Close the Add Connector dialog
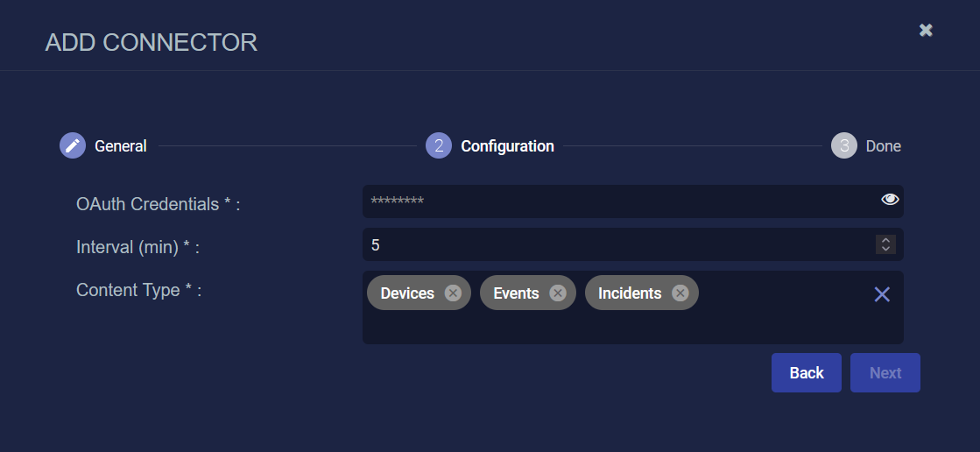Screen dimensions: 980x452 tap(926, 31)
